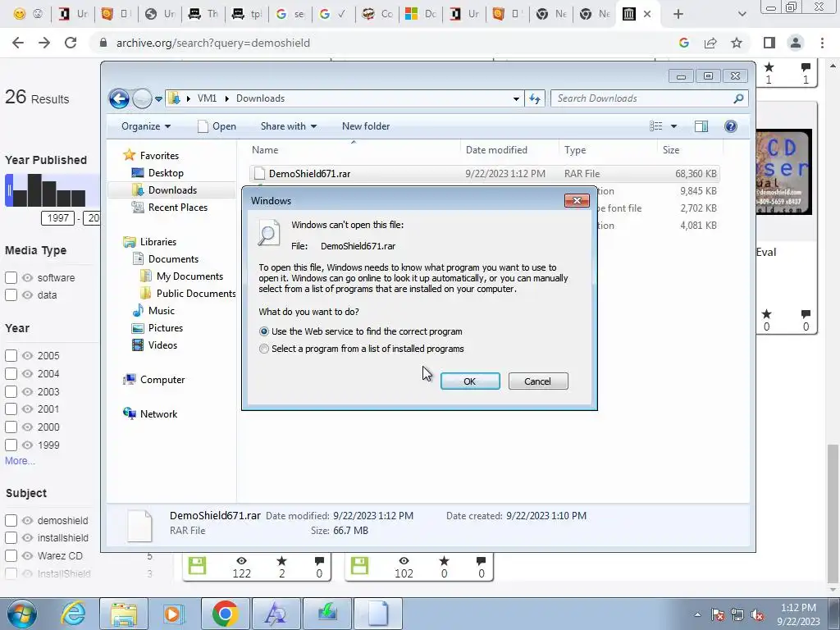Check the demoshield subject checkbox
Image resolution: width=840 pixels, height=630 pixels.
[x=11, y=520]
